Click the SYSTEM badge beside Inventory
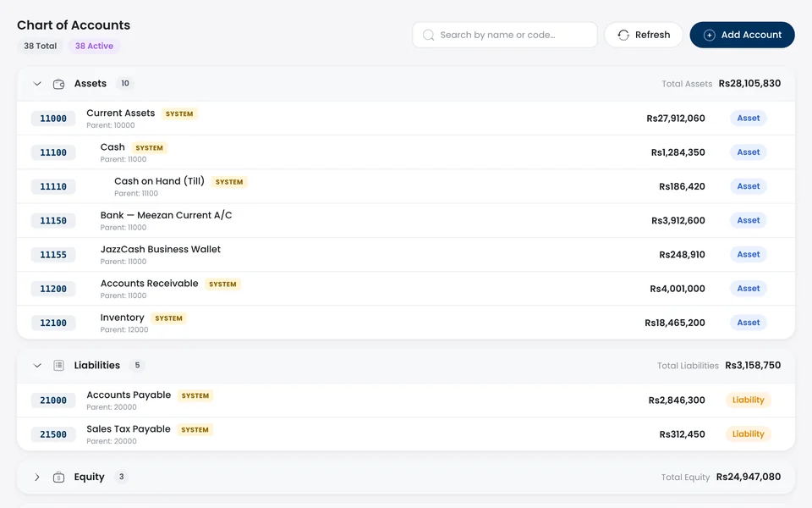 169,318
